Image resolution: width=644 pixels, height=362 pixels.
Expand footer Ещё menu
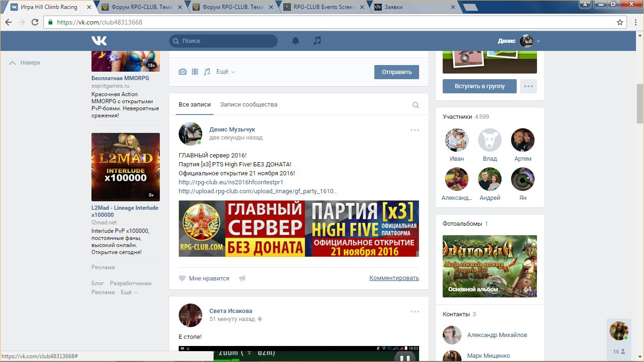pyautogui.click(x=129, y=292)
